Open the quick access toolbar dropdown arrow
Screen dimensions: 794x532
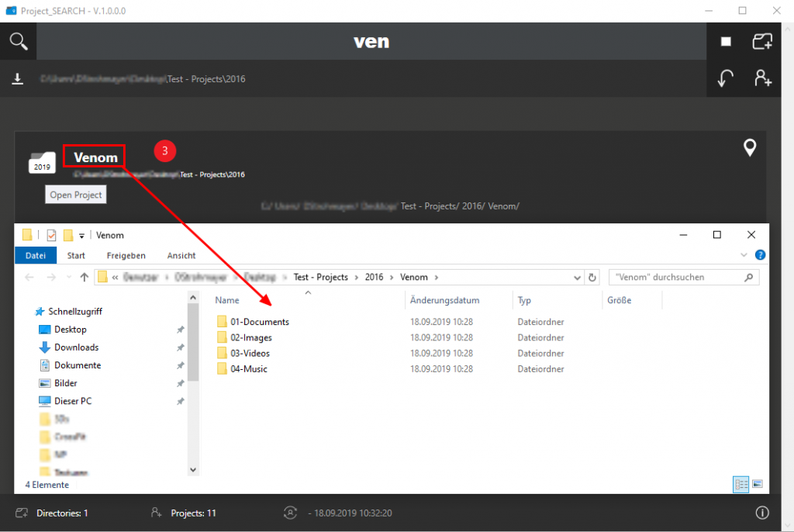pyautogui.click(x=81, y=236)
